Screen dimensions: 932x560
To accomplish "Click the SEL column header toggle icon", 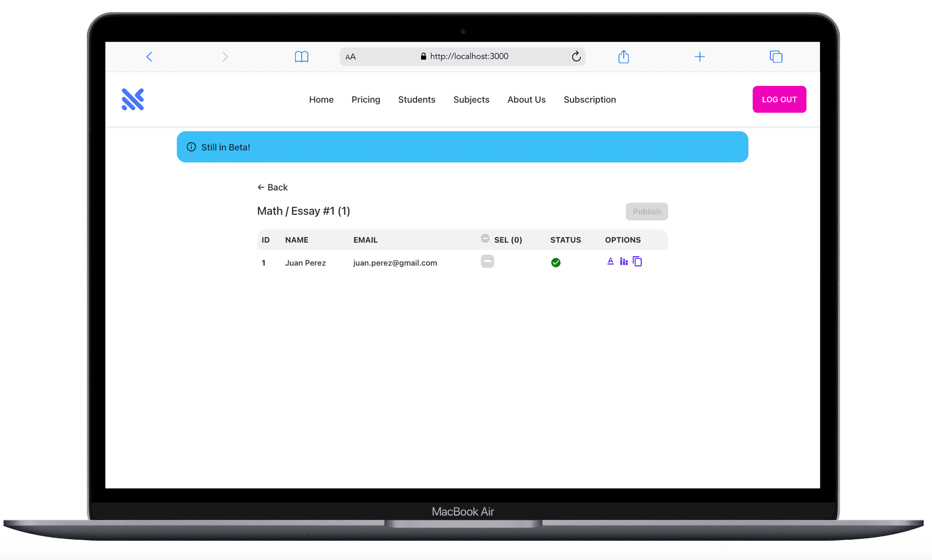I will [x=484, y=238].
